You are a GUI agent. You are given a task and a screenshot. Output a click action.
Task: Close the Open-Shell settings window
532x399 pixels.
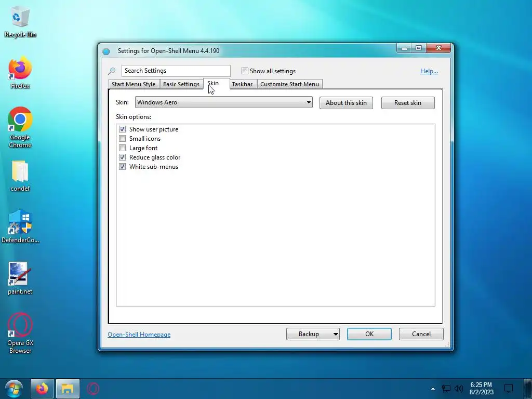pos(438,48)
